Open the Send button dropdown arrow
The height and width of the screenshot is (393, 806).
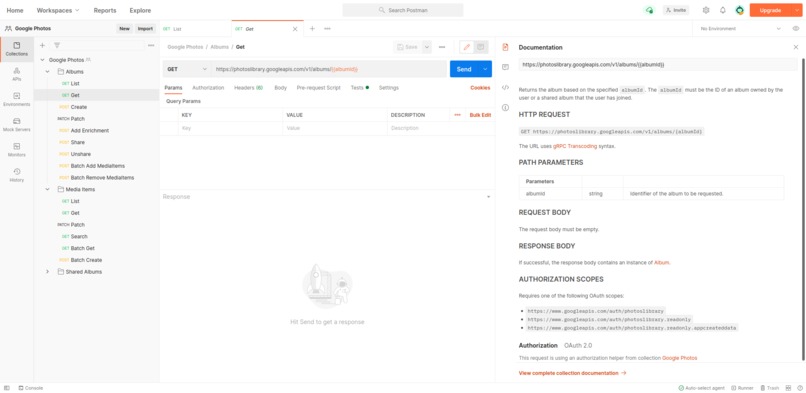[x=485, y=69]
